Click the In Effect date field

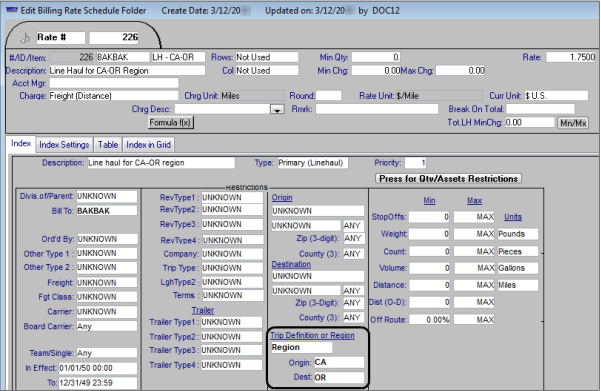pos(98,368)
